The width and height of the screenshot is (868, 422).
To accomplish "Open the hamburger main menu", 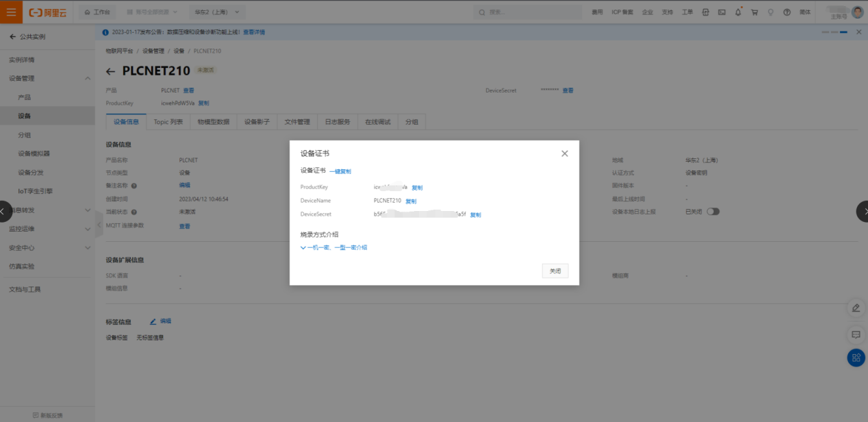I will pos(11,12).
